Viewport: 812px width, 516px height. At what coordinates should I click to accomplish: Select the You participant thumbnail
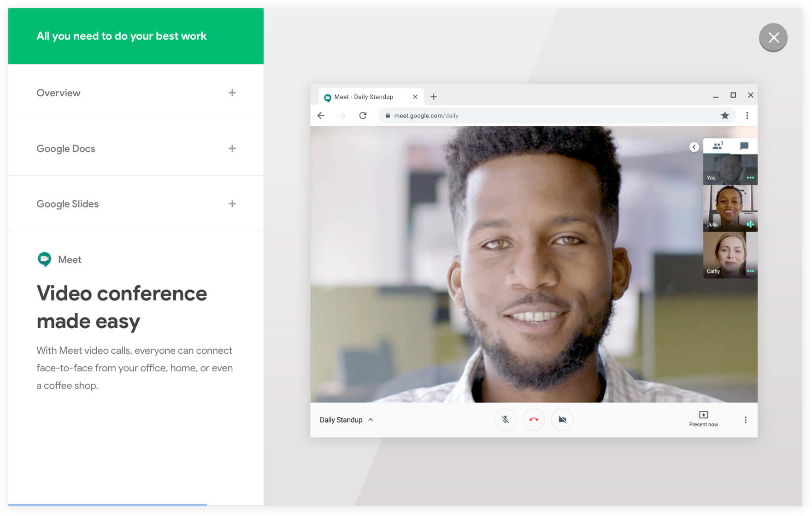(730, 169)
